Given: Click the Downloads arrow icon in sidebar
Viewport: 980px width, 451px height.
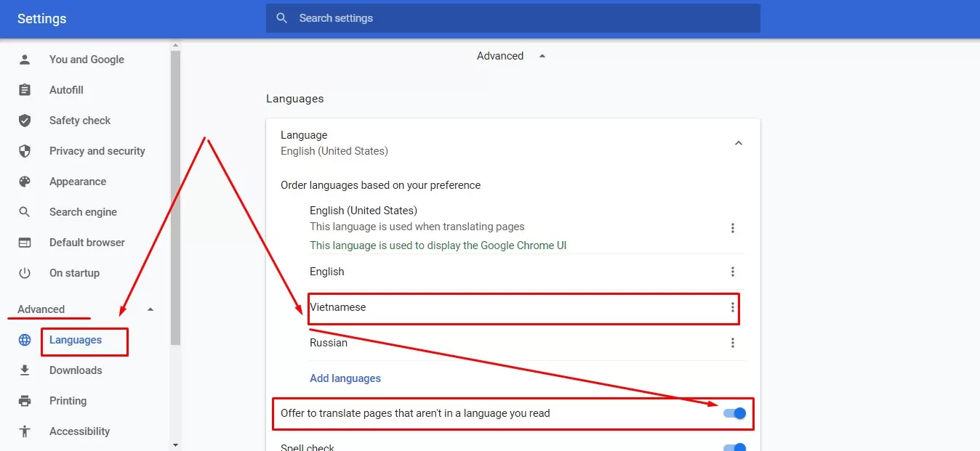Looking at the screenshot, I should [25, 370].
